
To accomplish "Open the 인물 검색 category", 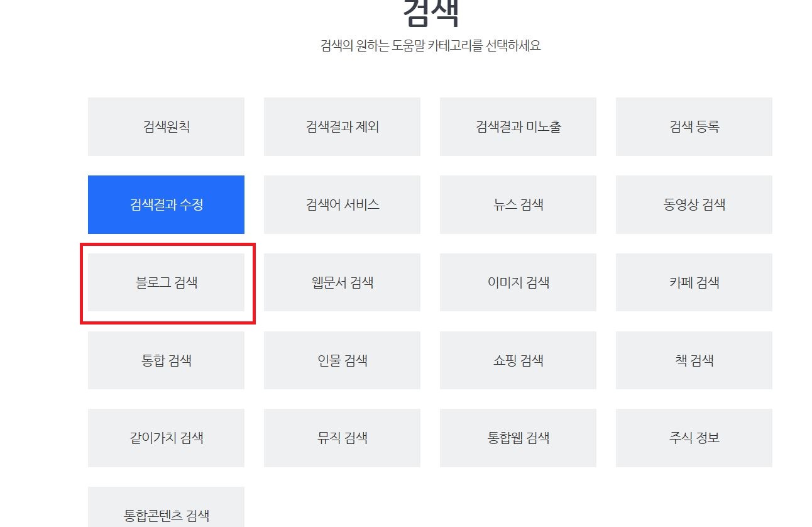I will tap(342, 360).
